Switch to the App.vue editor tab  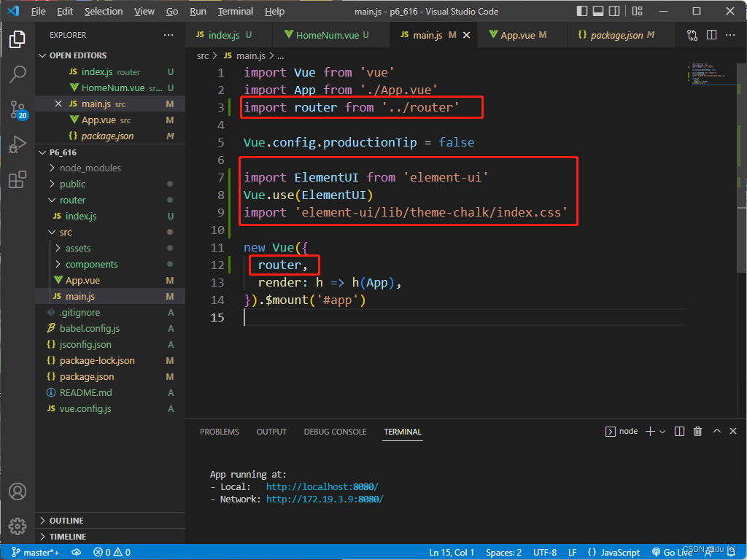coord(522,35)
